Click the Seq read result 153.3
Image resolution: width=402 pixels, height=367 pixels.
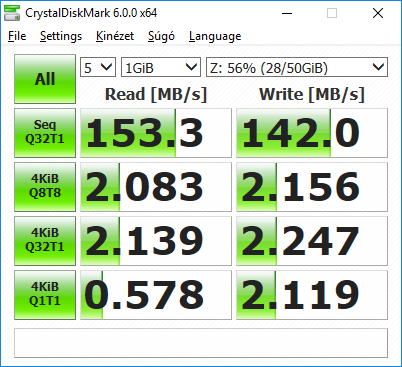156,133
